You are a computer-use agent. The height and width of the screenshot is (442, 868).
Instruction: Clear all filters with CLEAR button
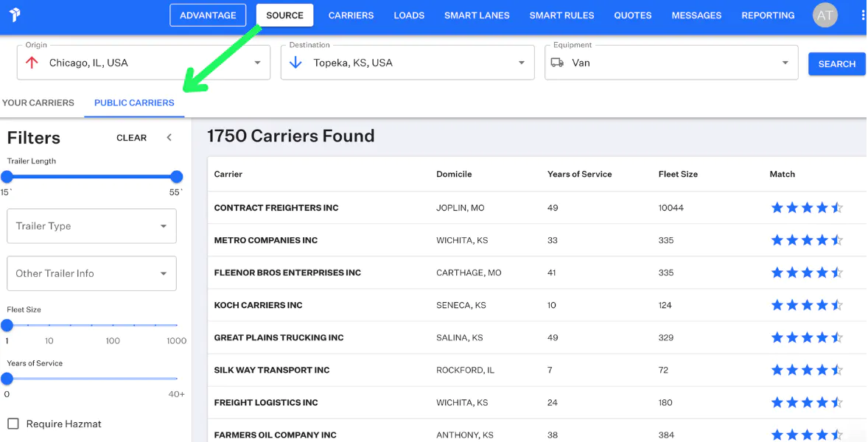(131, 138)
